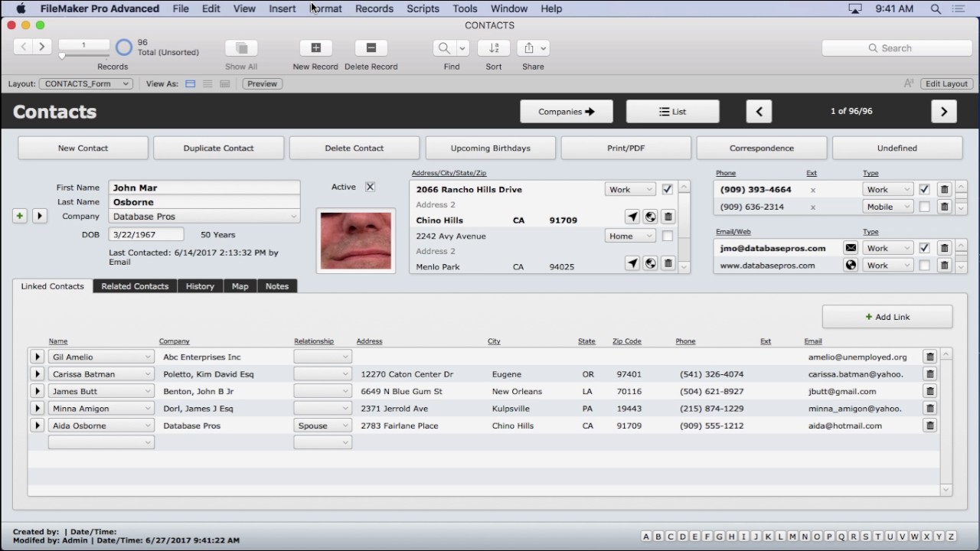Open email type dropdown for jmo@databasepros.com
This screenshot has height=551, width=980.
[x=888, y=248]
